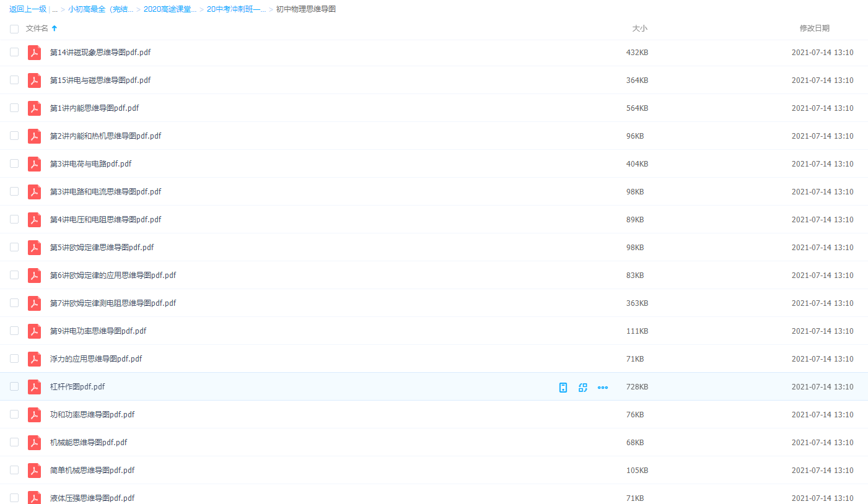The image size is (868, 504).
Task: Click the PDF icon of 第1讲内能思维导图
Action: (x=35, y=108)
